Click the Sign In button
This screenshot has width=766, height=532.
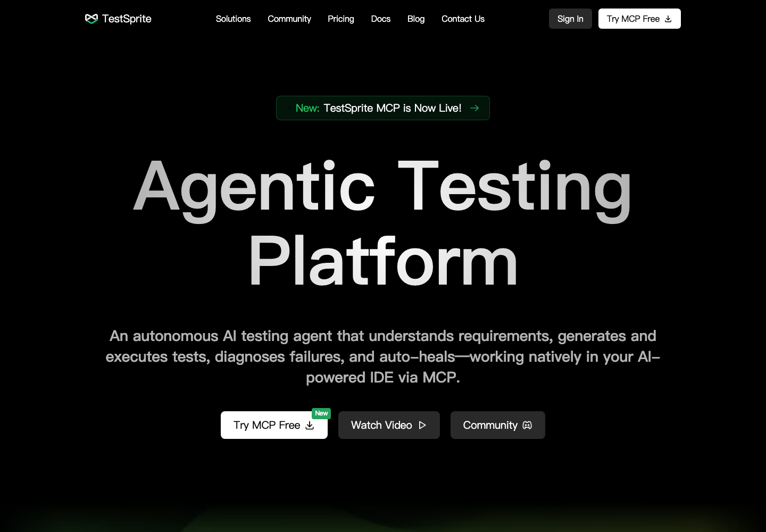pyautogui.click(x=570, y=19)
